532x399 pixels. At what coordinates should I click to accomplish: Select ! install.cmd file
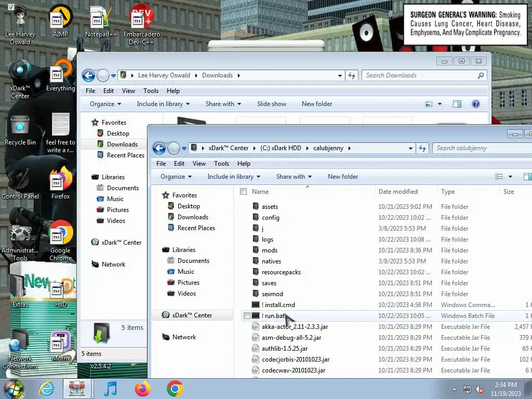[x=278, y=305]
